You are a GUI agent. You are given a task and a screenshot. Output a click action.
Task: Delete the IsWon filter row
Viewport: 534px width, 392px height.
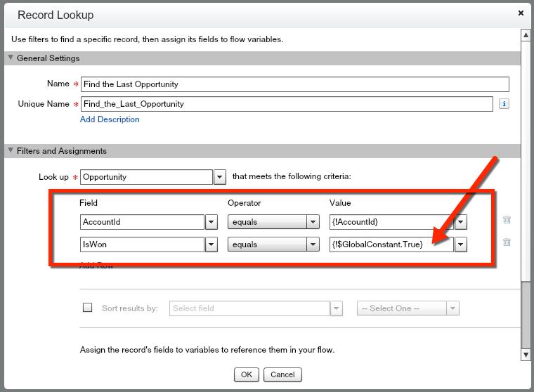pyautogui.click(x=507, y=242)
